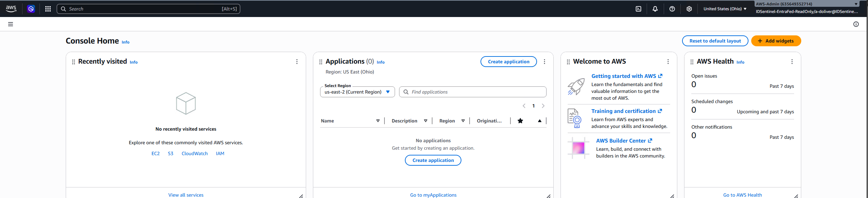Click Go to AWS Health link
The height and width of the screenshot is (198, 868).
point(742,195)
